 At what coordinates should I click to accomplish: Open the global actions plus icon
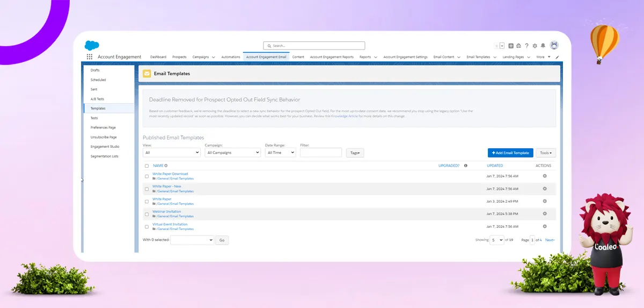(511, 46)
